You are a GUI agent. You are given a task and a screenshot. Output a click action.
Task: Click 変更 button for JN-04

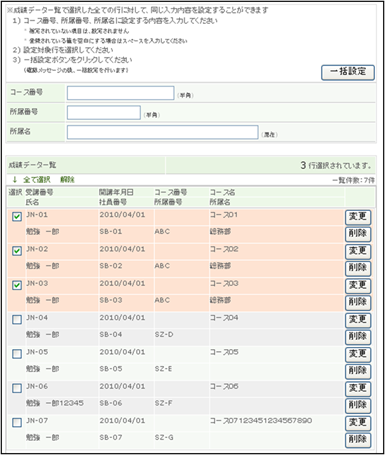pyautogui.click(x=358, y=320)
